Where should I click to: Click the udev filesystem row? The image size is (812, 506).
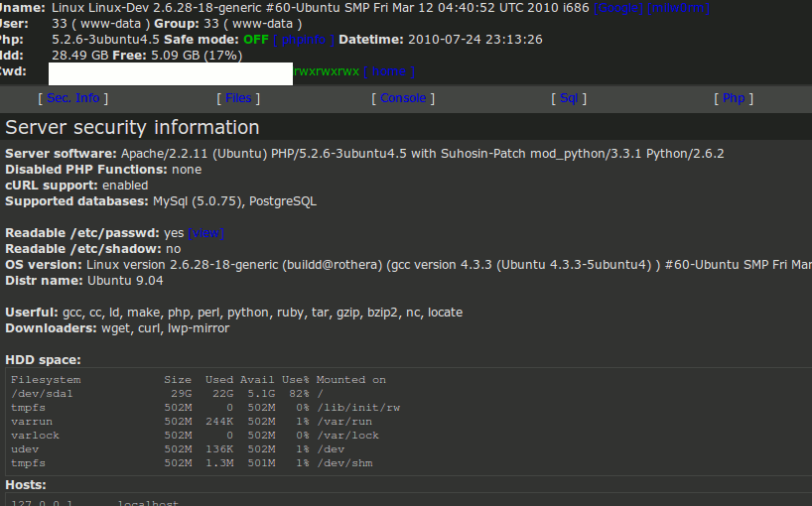178,449
